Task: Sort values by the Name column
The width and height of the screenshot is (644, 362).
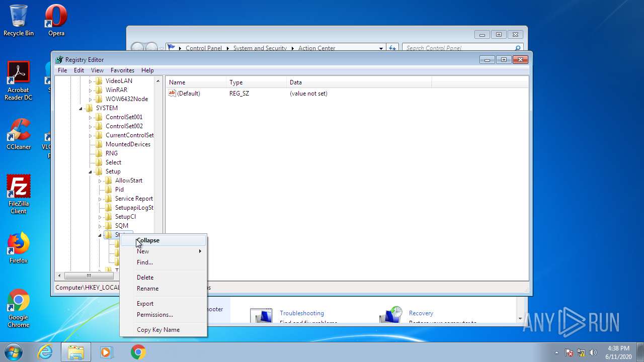Action: 196,82
